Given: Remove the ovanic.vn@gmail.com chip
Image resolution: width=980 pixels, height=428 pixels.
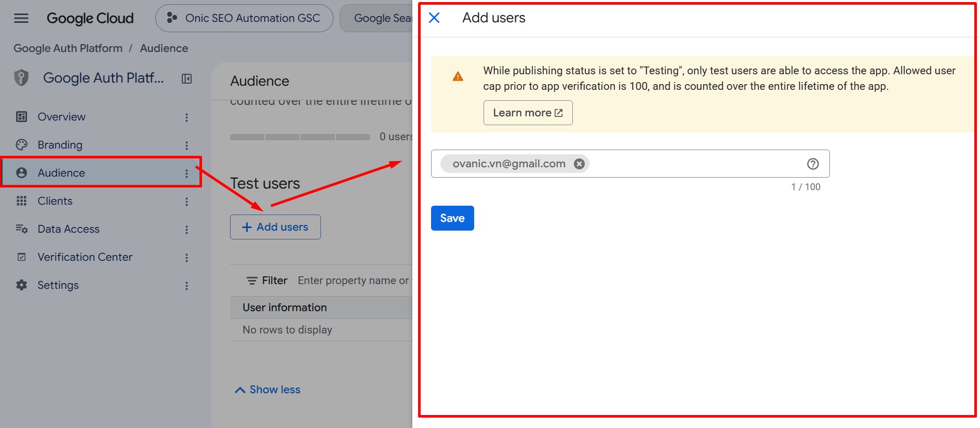Looking at the screenshot, I should click(579, 164).
